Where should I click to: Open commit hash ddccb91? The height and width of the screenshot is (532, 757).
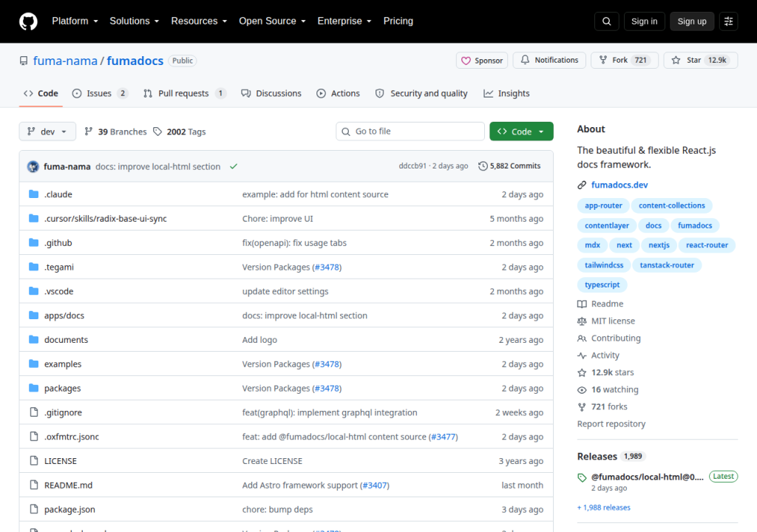pyautogui.click(x=413, y=166)
